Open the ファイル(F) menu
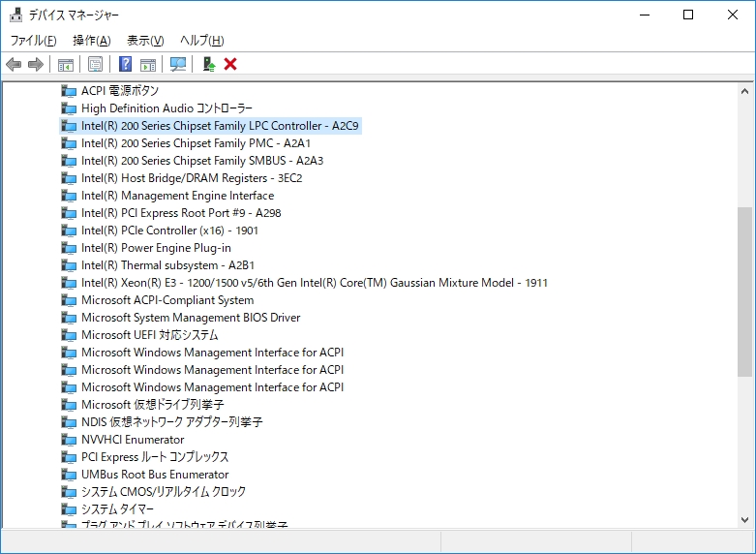The image size is (756, 554). (33, 41)
